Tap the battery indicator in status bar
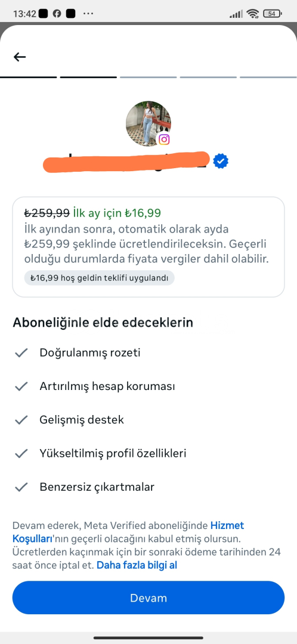The width and height of the screenshot is (297, 644). pyautogui.click(x=273, y=14)
